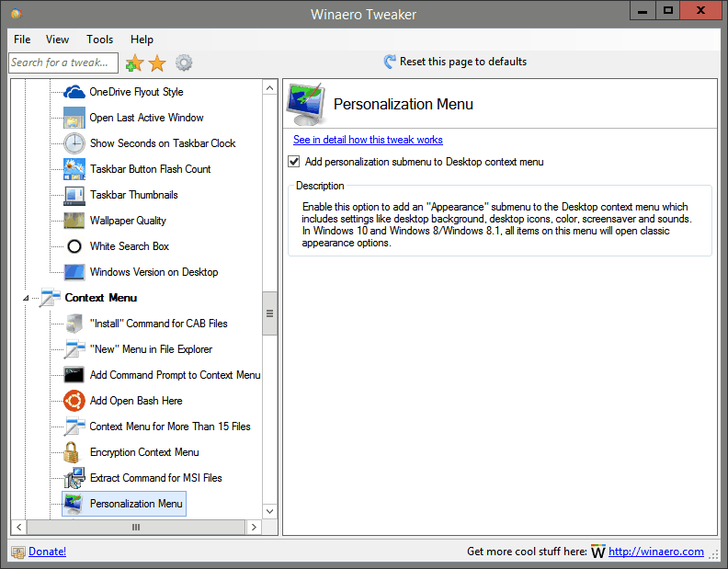Click the large Personalization Menu header icon
This screenshot has width=728, height=569.
[x=305, y=105]
